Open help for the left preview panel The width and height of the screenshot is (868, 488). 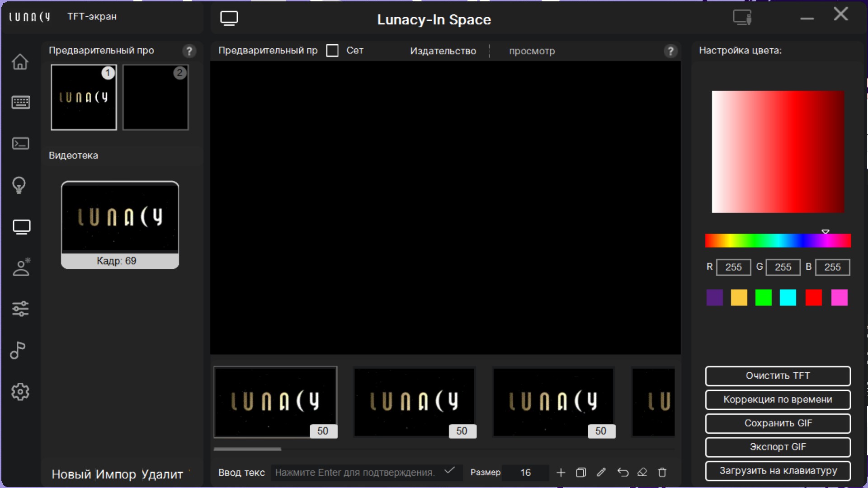pyautogui.click(x=189, y=51)
